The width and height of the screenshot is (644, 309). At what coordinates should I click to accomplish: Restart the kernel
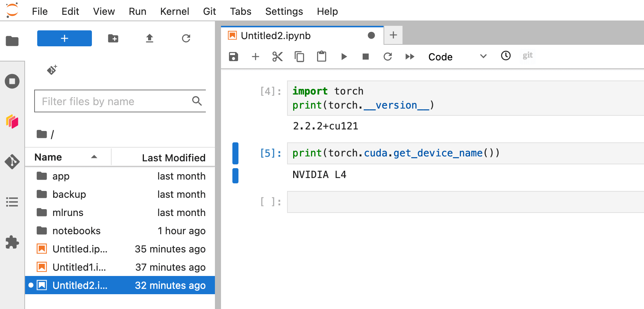(x=388, y=57)
